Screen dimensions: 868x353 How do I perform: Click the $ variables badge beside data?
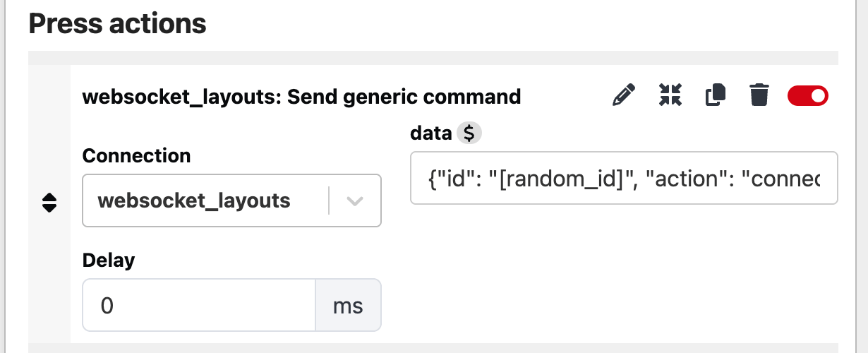pos(469,133)
